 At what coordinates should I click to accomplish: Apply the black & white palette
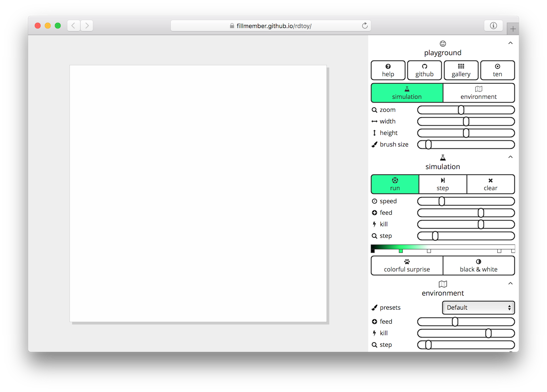point(479,266)
